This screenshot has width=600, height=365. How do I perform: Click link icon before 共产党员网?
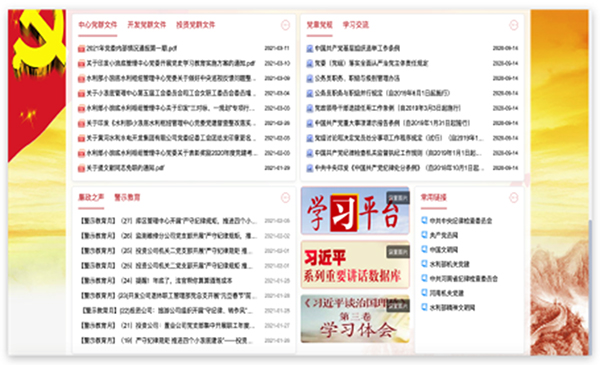click(424, 235)
